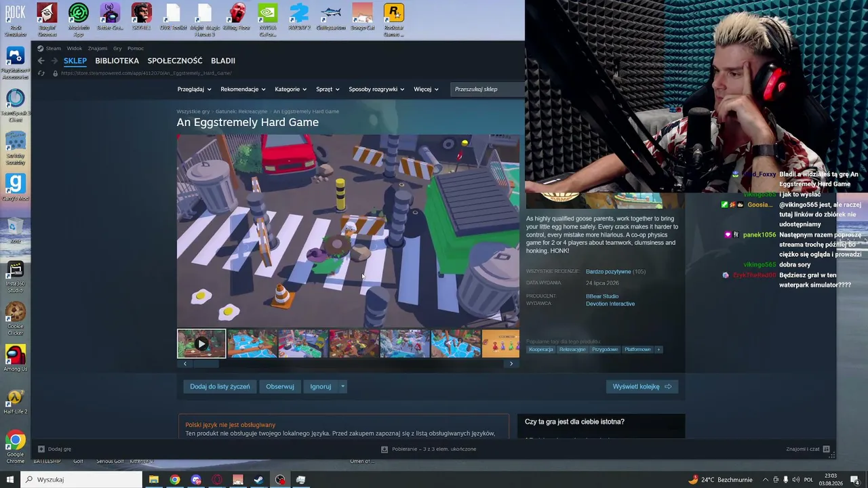Switch to the SPOŁECZNOŚĆ tab
868x488 pixels.
(175, 61)
